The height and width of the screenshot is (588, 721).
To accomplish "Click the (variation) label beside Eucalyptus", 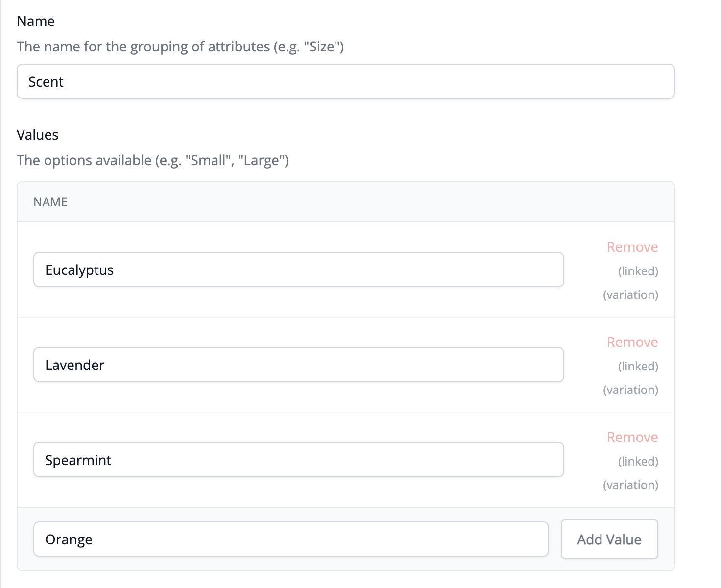I will [631, 294].
